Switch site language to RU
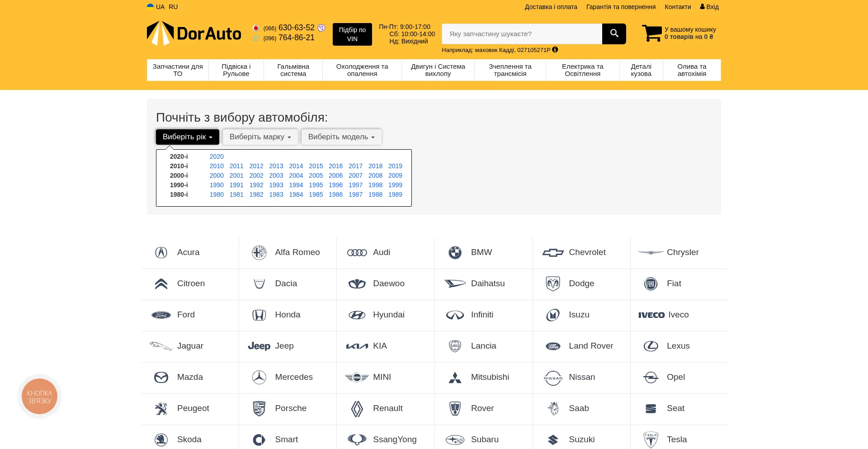The width and height of the screenshot is (868, 449). pyautogui.click(x=173, y=7)
